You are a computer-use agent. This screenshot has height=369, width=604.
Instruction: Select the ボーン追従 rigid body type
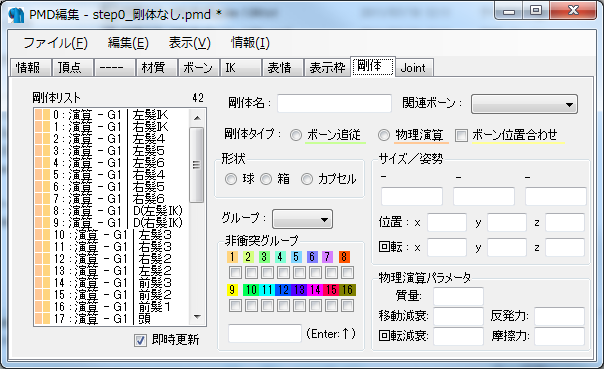pyautogui.click(x=296, y=135)
